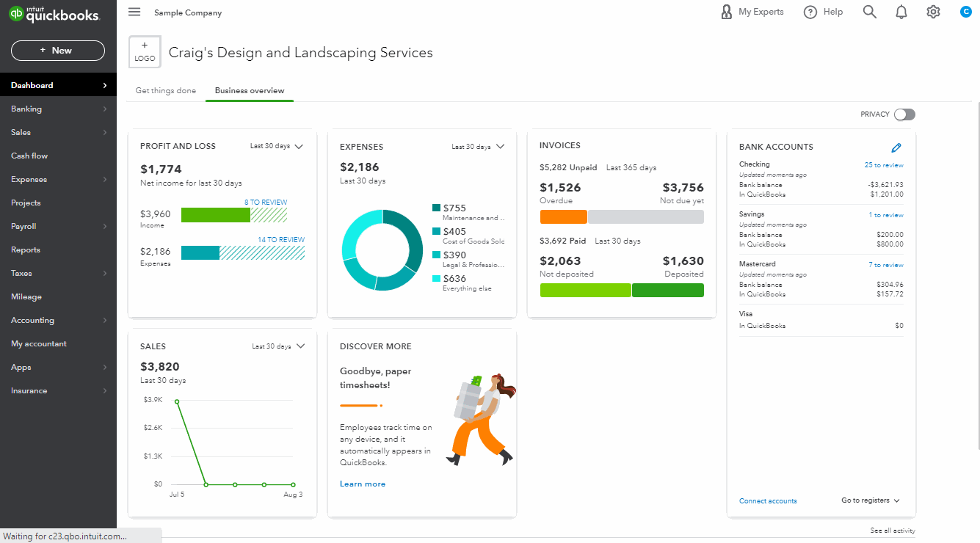Click the add logo placeholder
The width and height of the screenshot is (980, 543).
[145, 52]
